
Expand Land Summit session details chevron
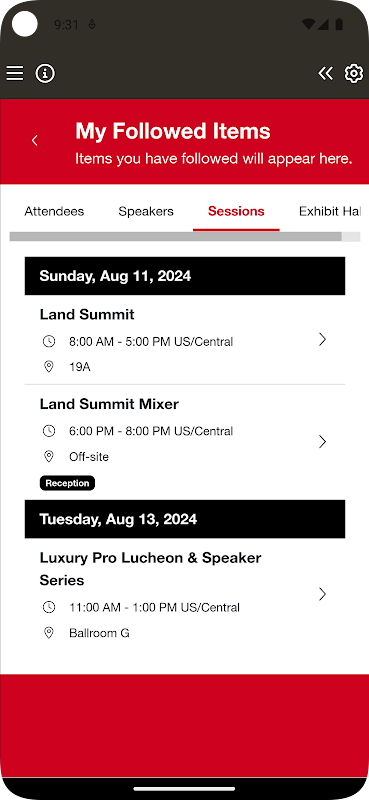point(322,339)
